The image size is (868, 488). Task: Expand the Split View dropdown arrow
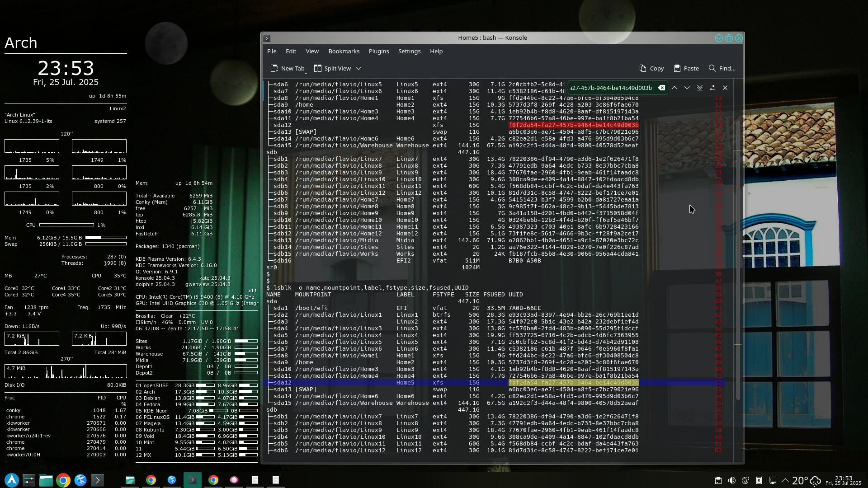[359, 69]
